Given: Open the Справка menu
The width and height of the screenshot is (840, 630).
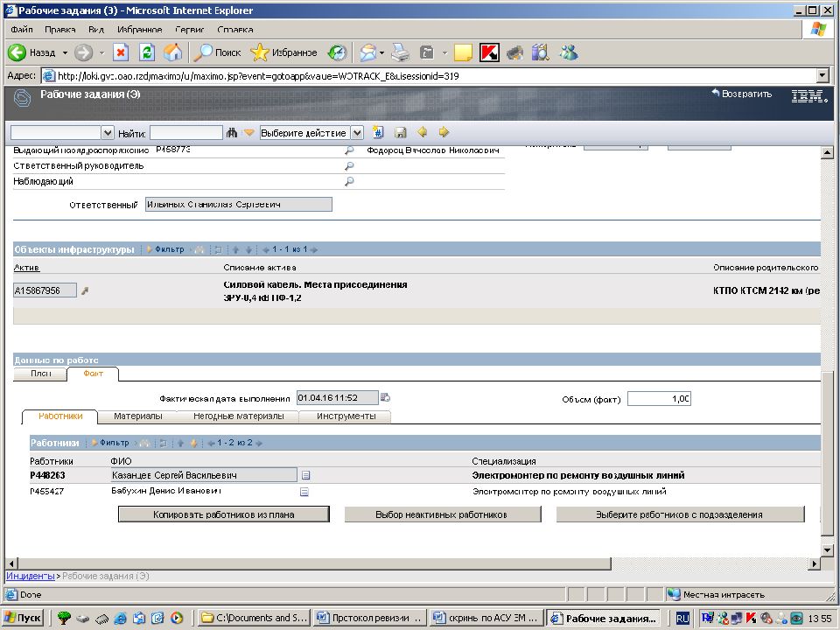Looking at the screenshot, I should pos(235,30).
